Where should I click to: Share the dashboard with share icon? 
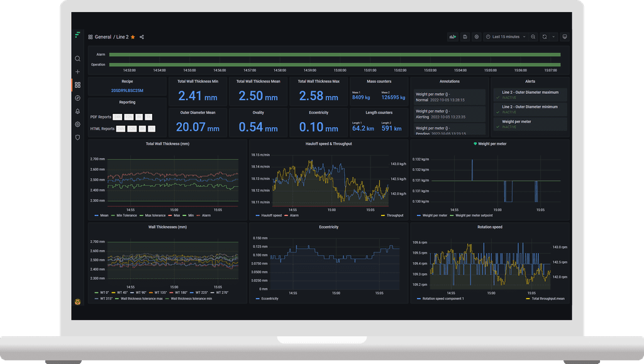click(142, 37)
